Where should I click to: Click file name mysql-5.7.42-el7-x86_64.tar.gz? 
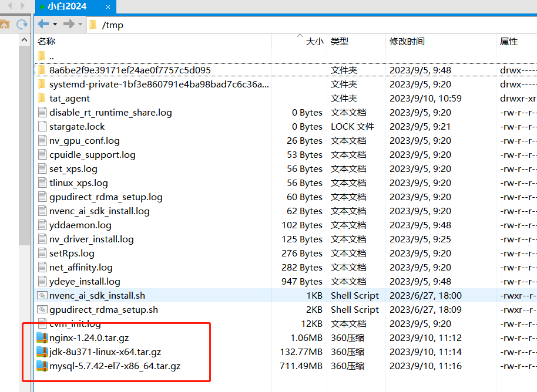pos(115,366)
